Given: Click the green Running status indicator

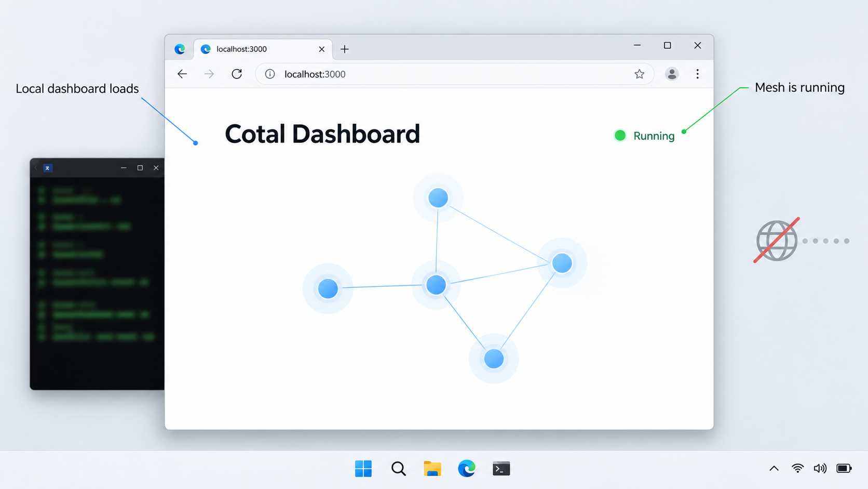Looking at the screenshot, I should 644,136.
